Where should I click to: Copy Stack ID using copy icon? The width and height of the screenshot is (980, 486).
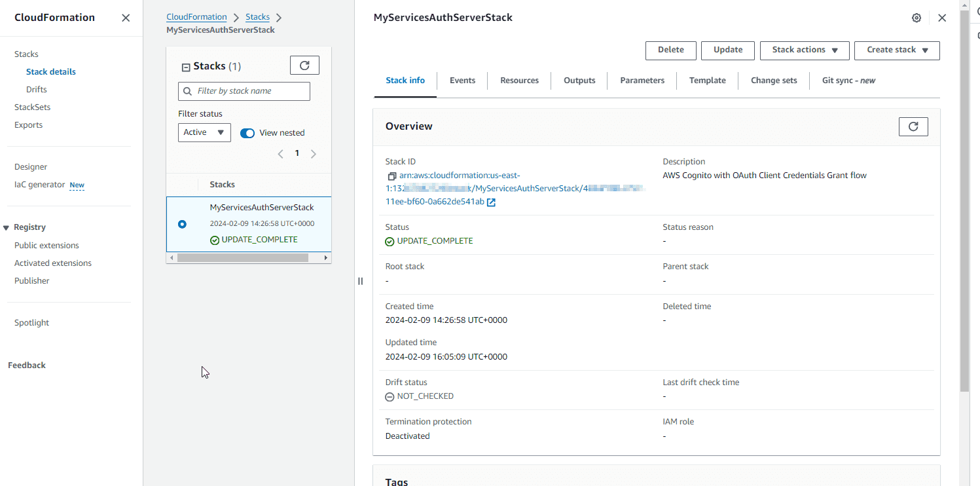coord(391,176)
